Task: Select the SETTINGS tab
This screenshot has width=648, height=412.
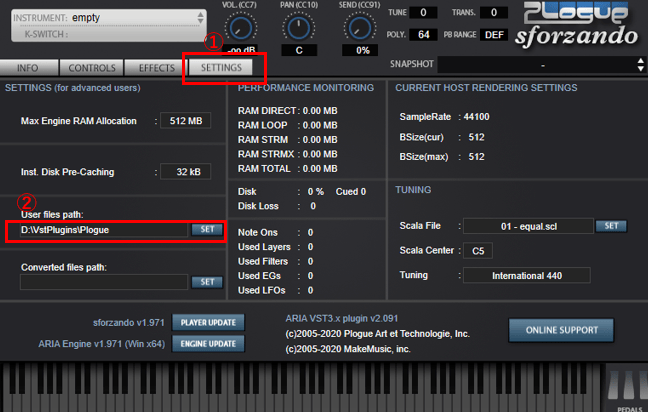Action: 221,67
